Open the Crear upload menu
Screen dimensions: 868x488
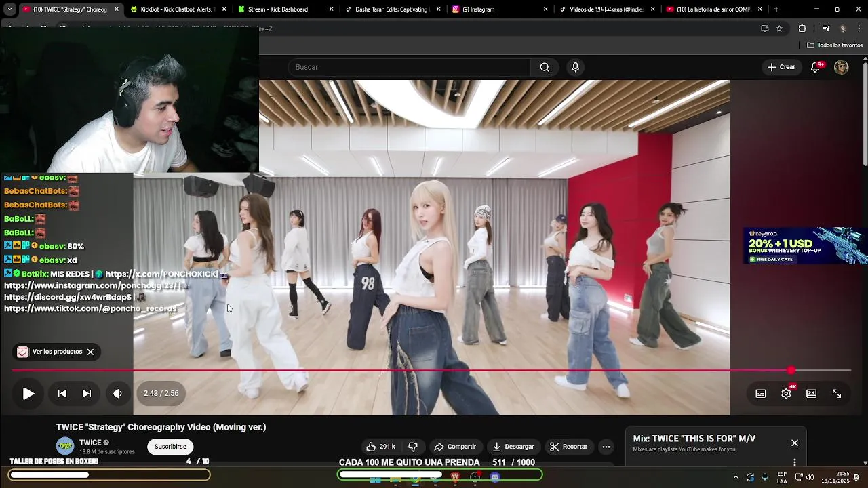pos(781,67)
